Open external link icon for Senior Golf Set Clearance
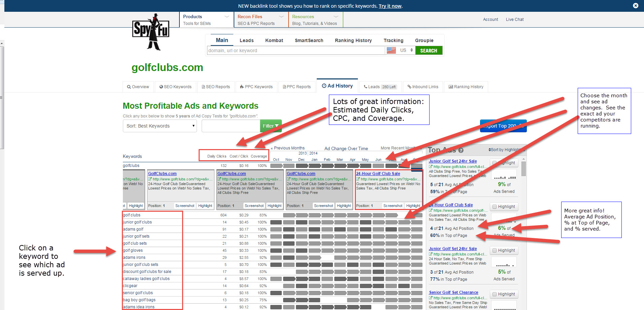The height and width of the screenshot is (310, 644). (431, 298)
